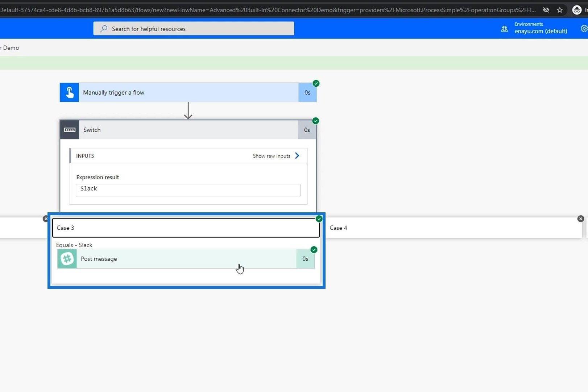Click the Demo flow name text
588x392 pixels.
[x=11, y=48]
